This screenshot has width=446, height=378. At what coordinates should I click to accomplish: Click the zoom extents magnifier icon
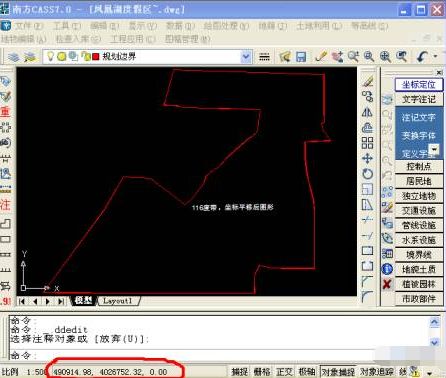pos(385,57)
